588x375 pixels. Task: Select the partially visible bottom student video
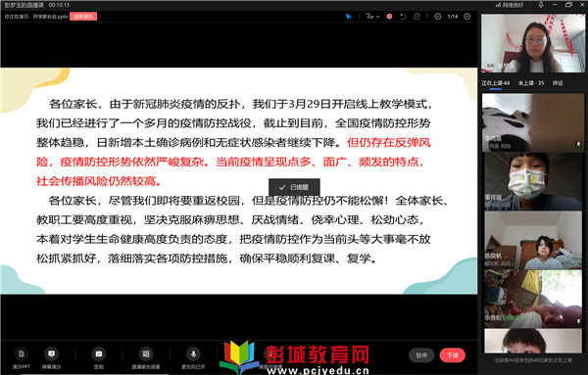pyautogui.click(x=533, y=341)
